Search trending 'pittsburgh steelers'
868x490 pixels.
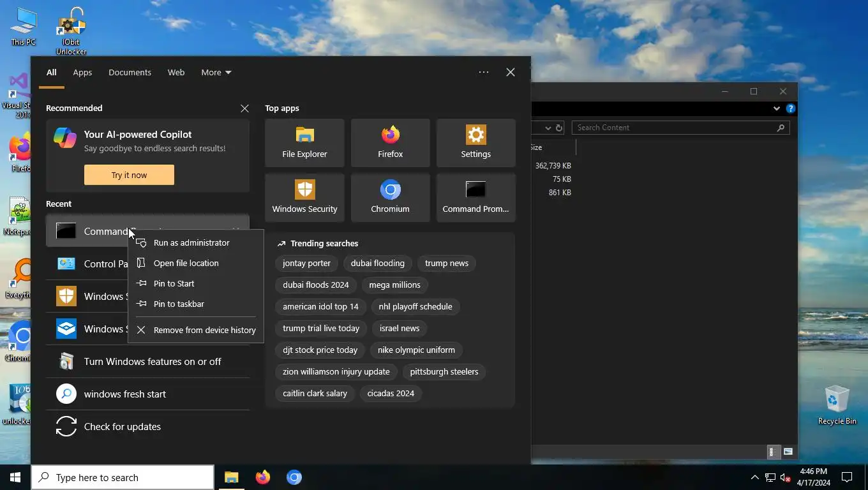tap(444, 371)
